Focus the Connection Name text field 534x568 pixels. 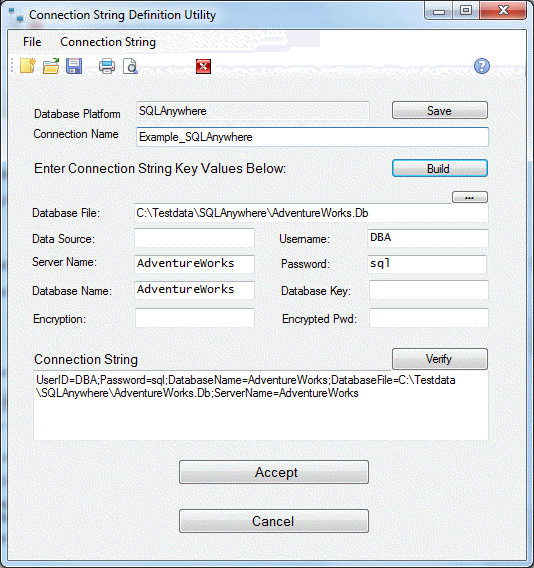pyautogui.click(x=312, y=137)
